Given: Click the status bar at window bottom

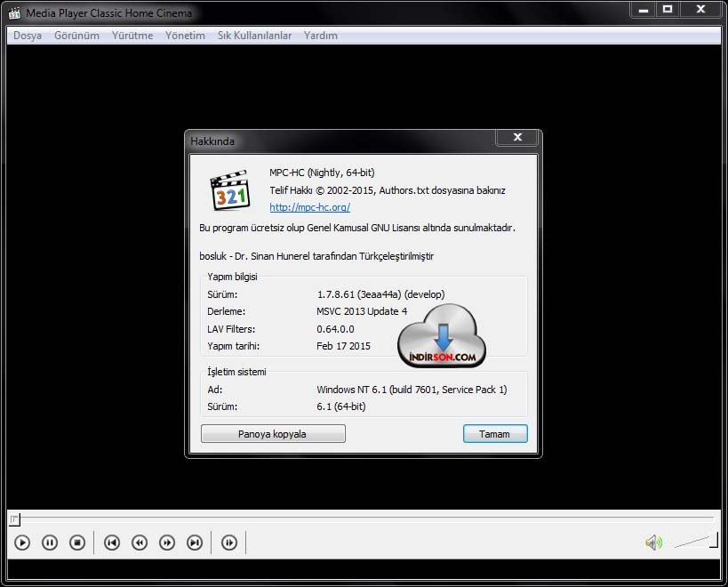Looking at the screenshot, I should pyautogui.click(x=364, y=569).
